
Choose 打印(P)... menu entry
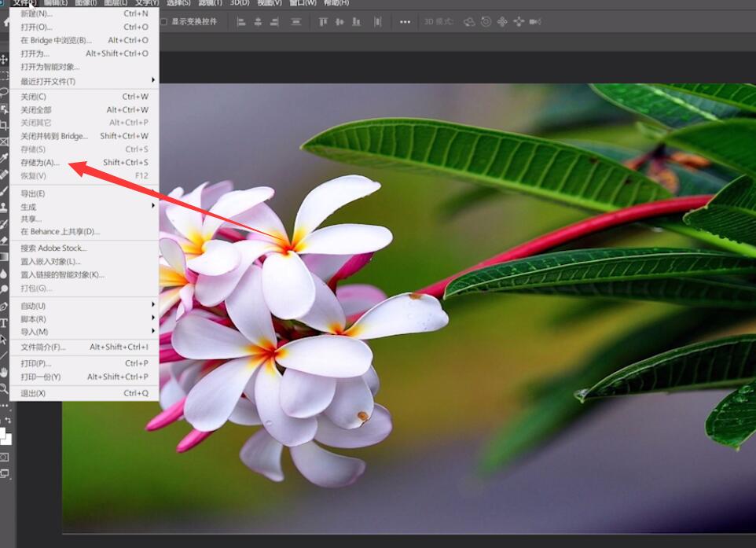84,363
